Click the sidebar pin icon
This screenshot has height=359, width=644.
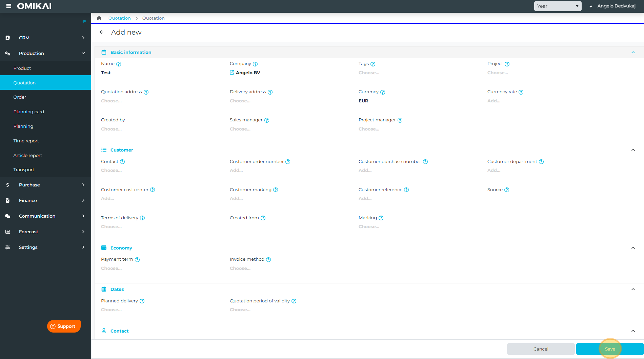pyautogui.click(x=84, y=21)
